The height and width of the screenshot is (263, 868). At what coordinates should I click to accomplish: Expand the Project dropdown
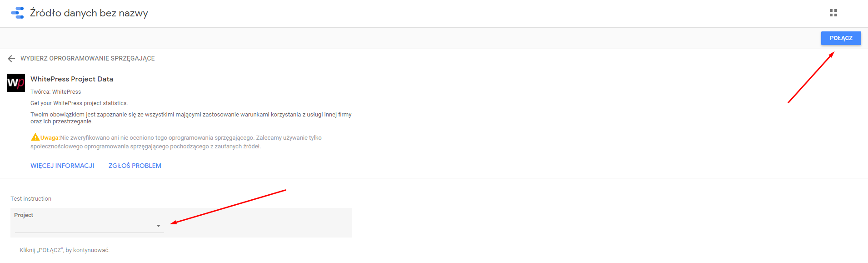pos(90,226)
